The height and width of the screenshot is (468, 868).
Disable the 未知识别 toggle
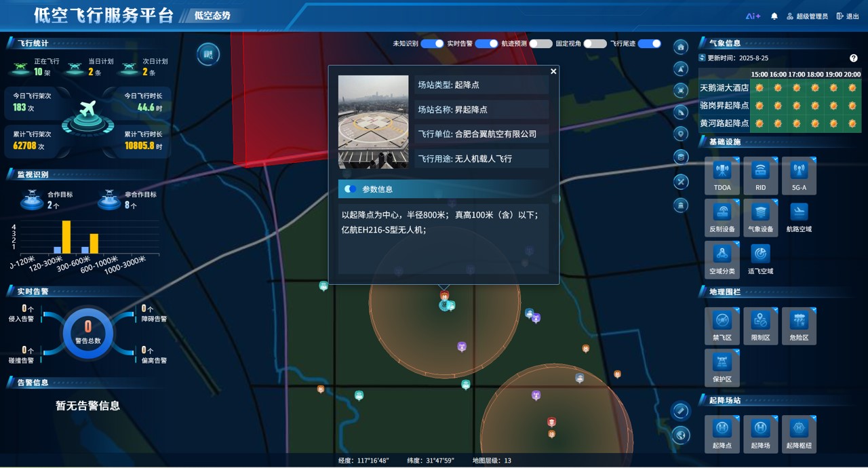point(432,43)
